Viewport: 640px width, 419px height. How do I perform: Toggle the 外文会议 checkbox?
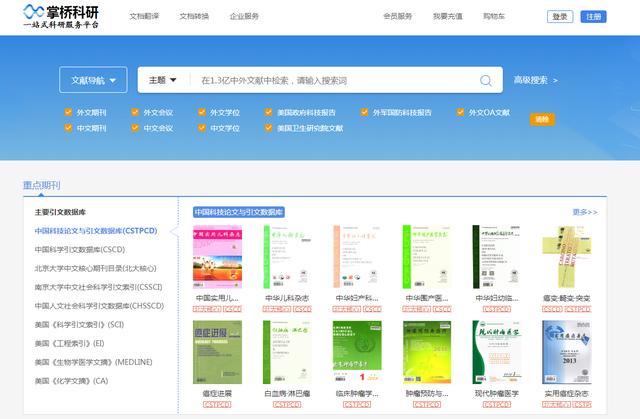[135, 112]
